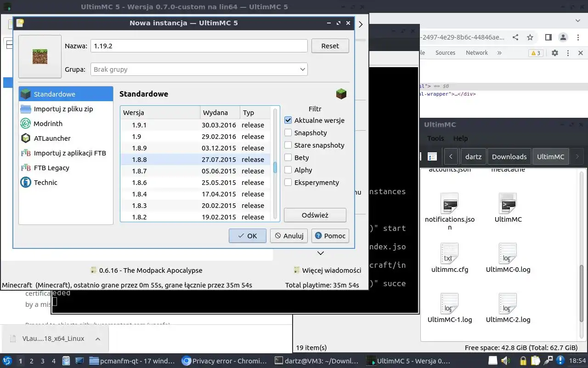
Task: Click the file manager view mode icon
Action: 432,156
